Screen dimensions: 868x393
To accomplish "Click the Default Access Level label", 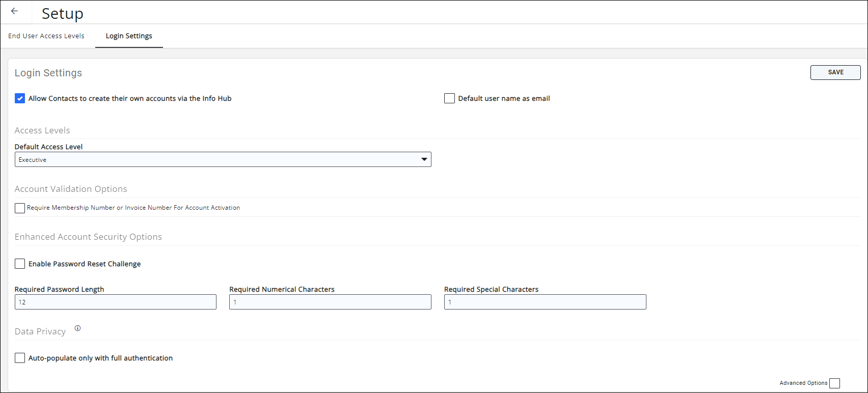I will point(48,147).
